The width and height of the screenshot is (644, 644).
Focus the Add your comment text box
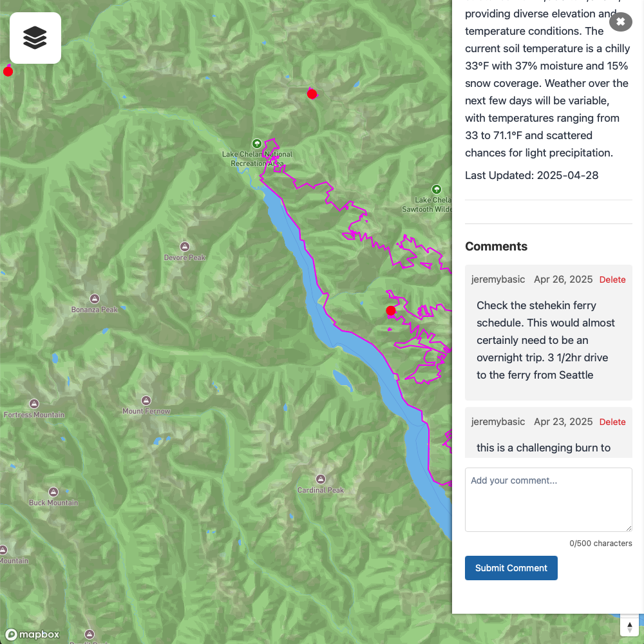coord(548,500)
